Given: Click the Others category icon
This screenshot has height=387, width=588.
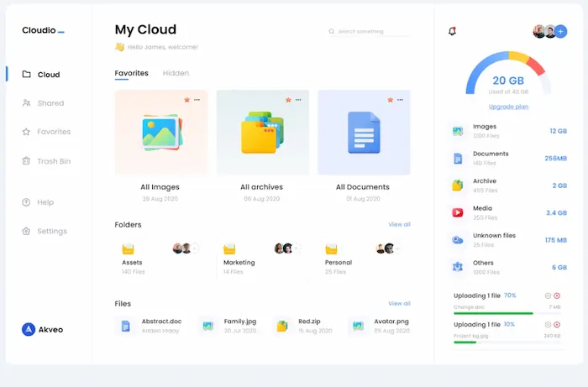Looking at the screenshot, I should [458, 267].
